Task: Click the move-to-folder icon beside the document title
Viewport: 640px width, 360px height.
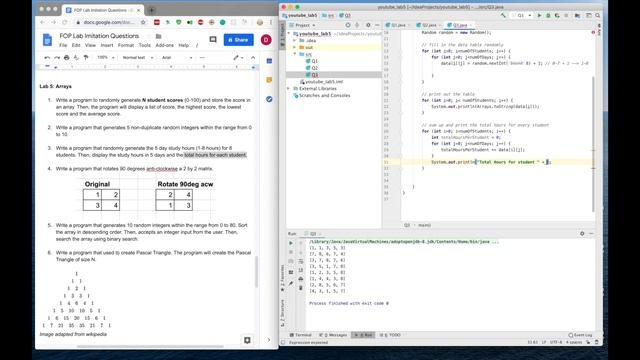Action: (159, 36)
